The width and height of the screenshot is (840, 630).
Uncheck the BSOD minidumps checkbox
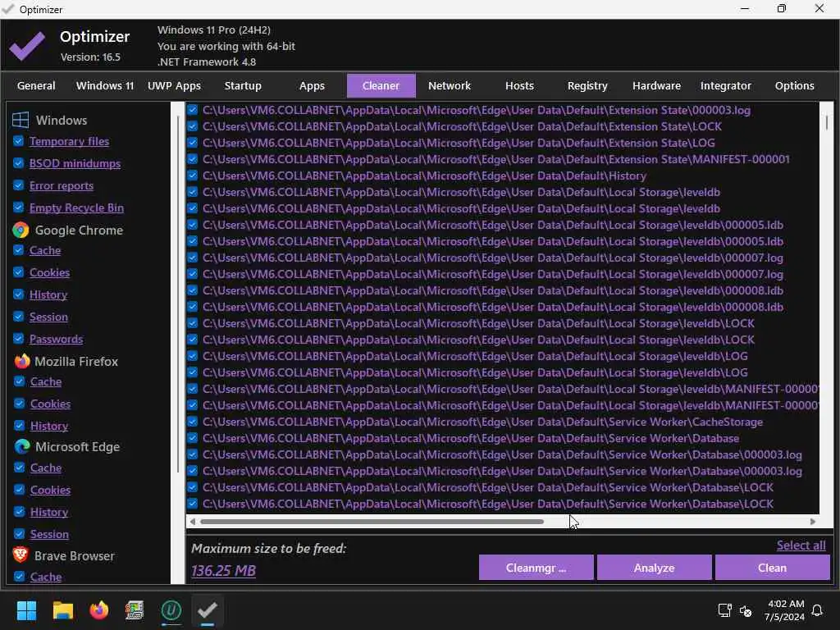(18, 163)
